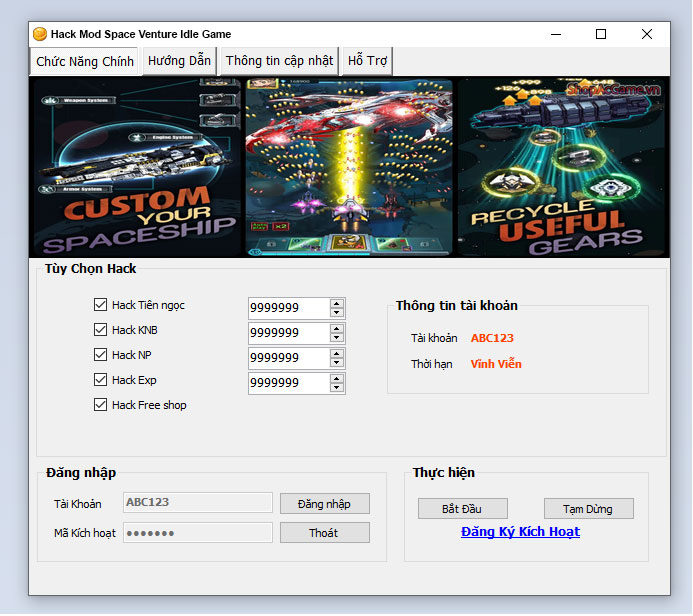This screenshot has height=616, width=693.
Task: Uncheck the Hack Tiên ngọc checkbox
Action: (100, 305)
